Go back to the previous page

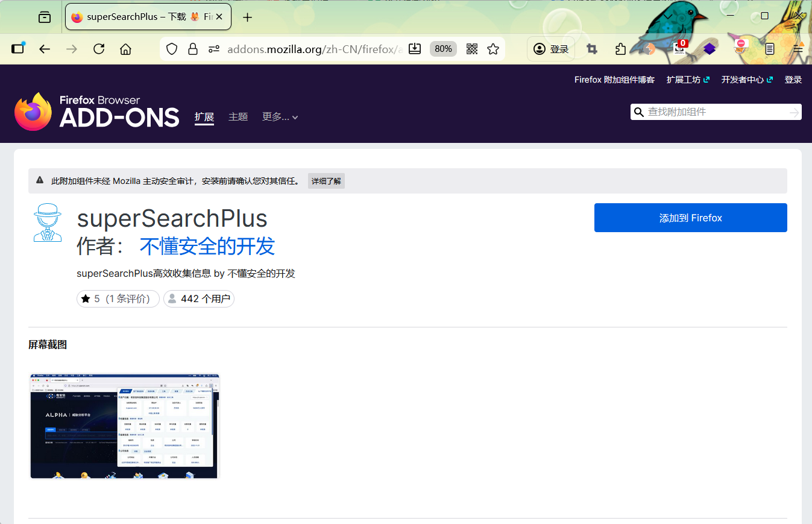tap(45, 49)
